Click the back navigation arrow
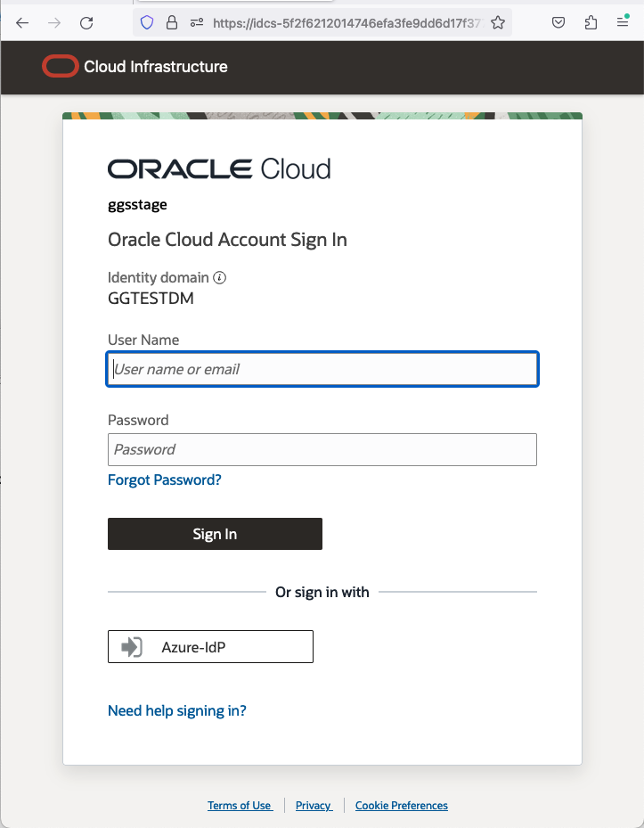The width and height of the screenshot is (644, 828). pyautogui.click(x=22, y=22)
